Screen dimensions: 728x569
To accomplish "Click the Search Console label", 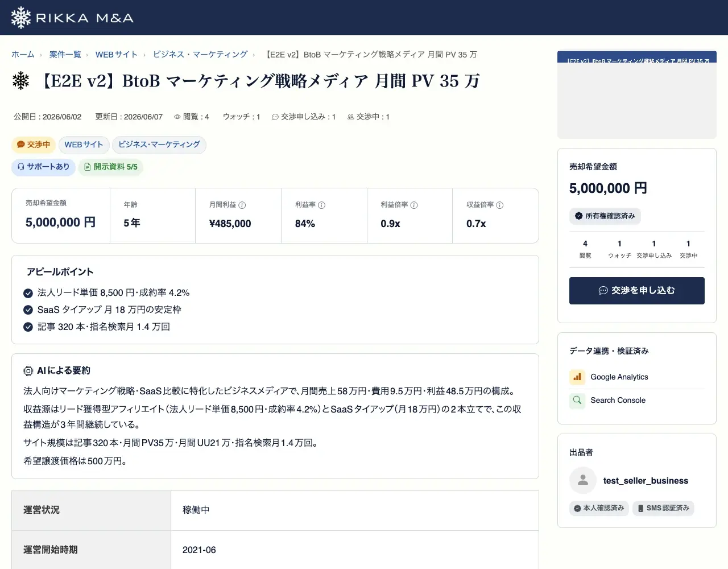I will [618, 400].
